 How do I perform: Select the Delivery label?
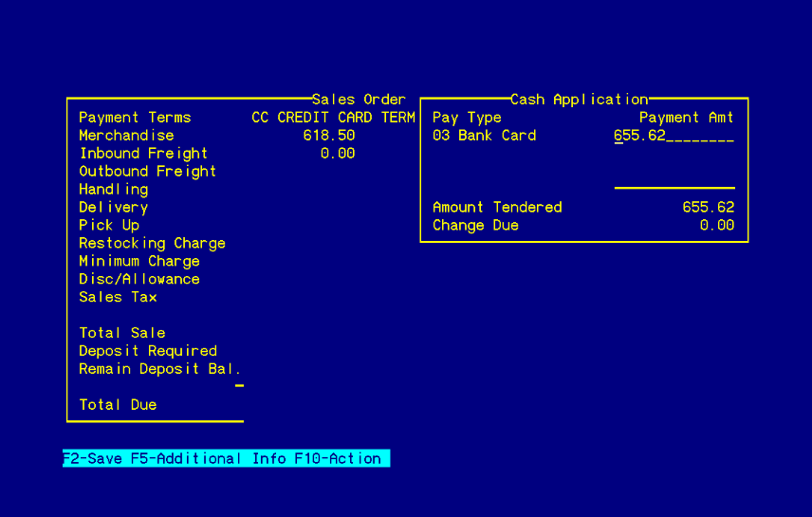click(x=114, y=208)
